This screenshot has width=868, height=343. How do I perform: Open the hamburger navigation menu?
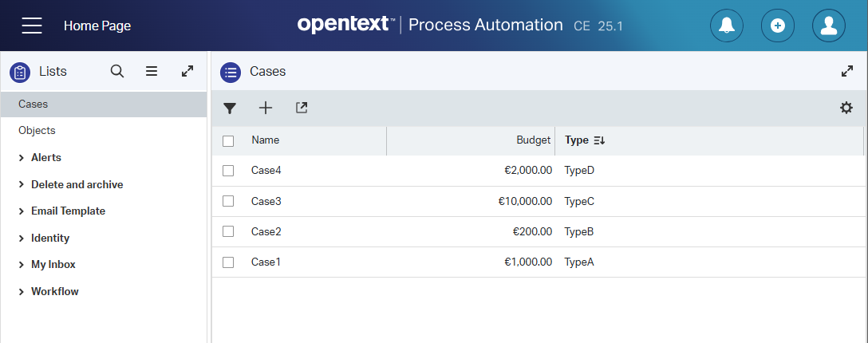click(32, 26)
